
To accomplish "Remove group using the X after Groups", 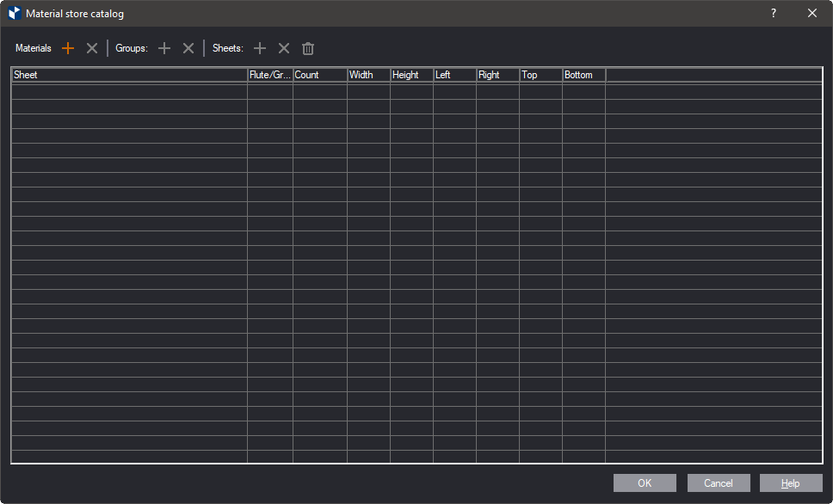I will click(x=188, y=49).
